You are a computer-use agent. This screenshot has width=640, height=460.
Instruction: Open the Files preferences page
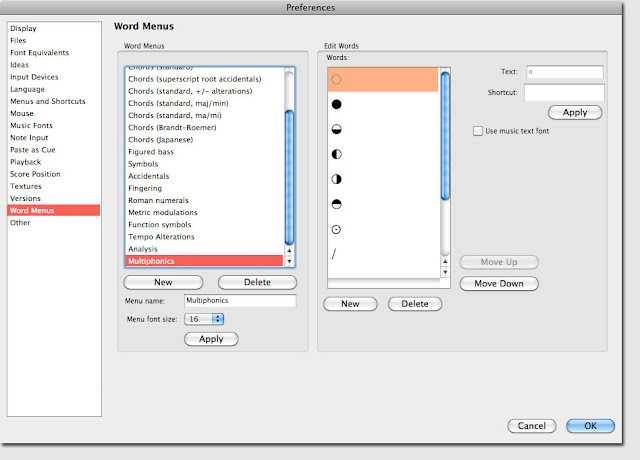18,40
